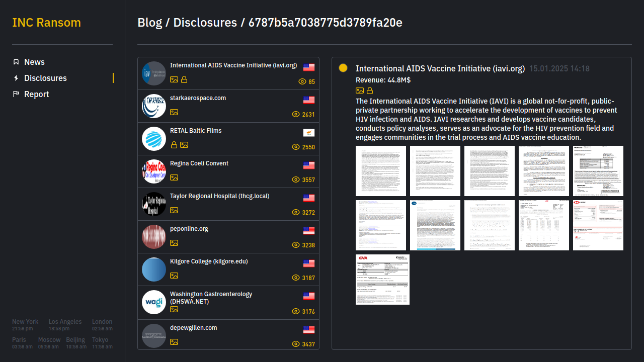The image size is (644, 362).
Task: Click the wagi logo for Washington Gastroenterology
Action: coord(154,302)
